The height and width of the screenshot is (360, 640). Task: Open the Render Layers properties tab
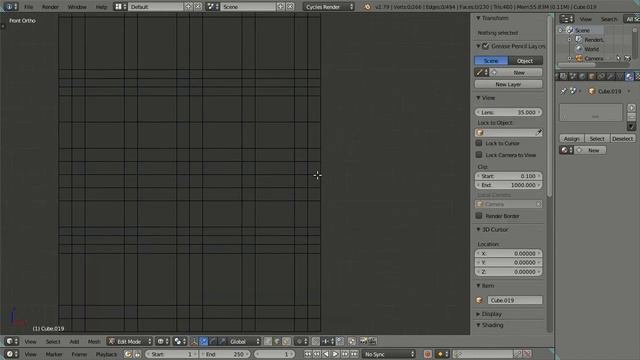coord(563,76)
